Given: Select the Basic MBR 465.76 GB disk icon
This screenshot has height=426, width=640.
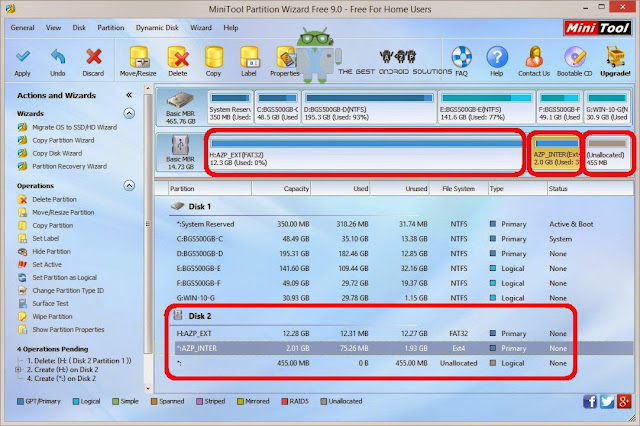Looking at the screenshot, I should (x=180, y=100).
